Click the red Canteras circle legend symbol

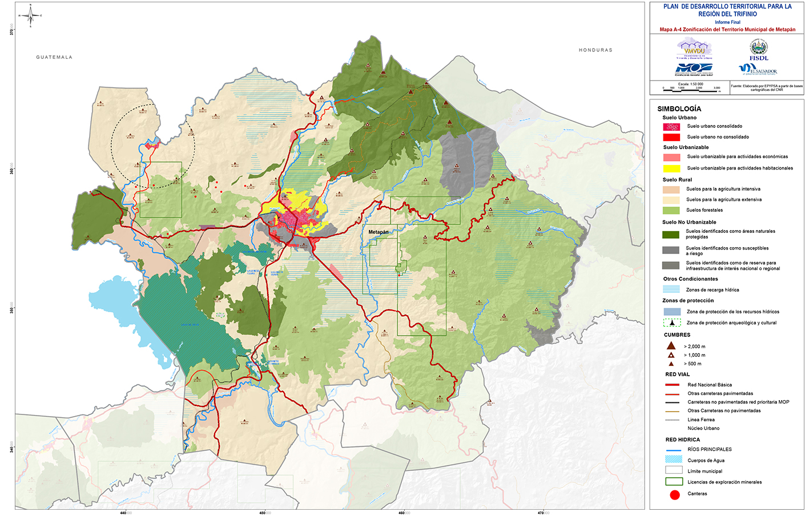pyautogui.click(x=674, y=494)
